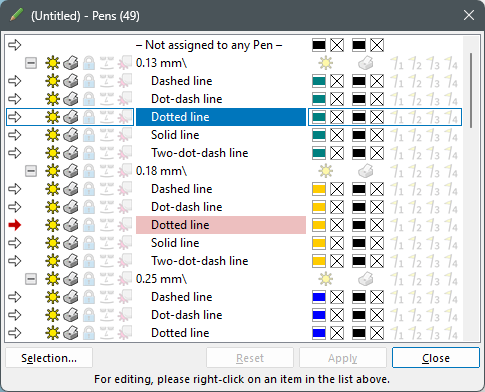
Task: Click the arrow icon of 0.25 mm Dot-dash line
Action: [15, 315]
